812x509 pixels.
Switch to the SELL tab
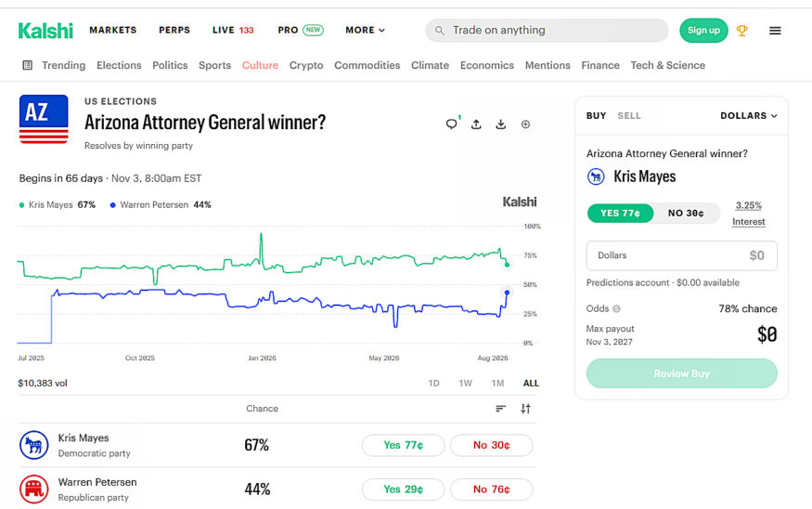point(628,115)
